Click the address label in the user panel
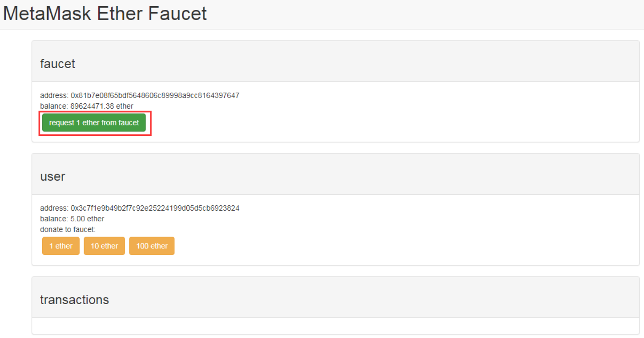The height and width of the screenshot is (338, 644). [54, 208]
